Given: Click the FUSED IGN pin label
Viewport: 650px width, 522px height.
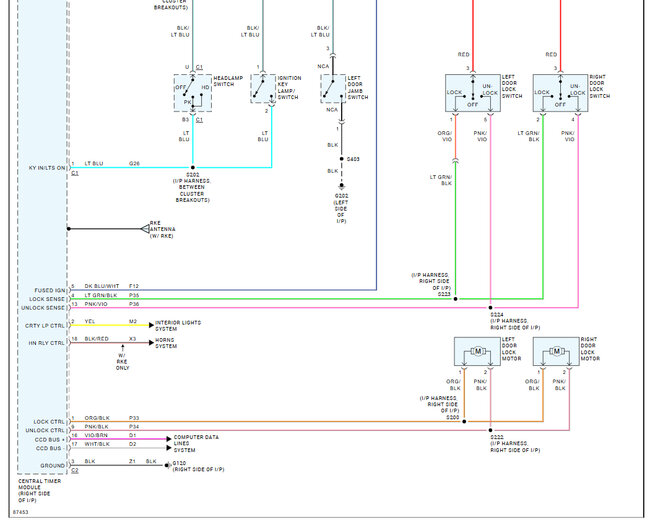Looking at the screenshot, I should (x=49, y=290).
